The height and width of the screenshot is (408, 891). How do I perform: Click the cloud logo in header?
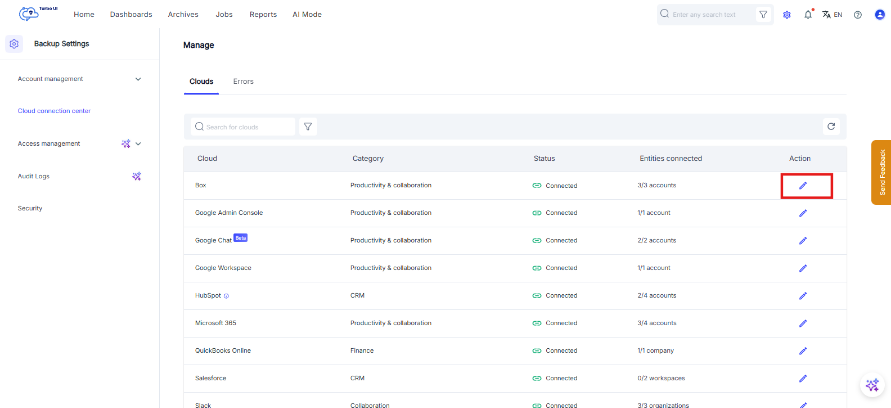pos(29,14)
